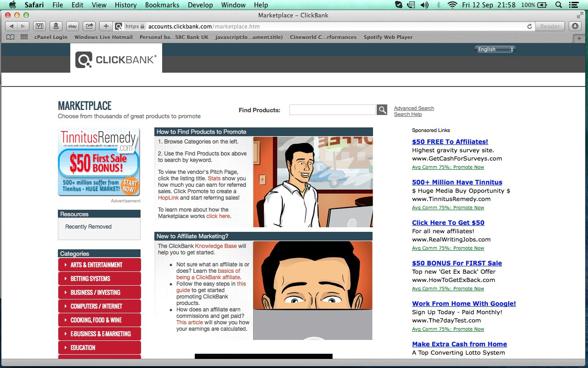Click the TinnitusRemedy advertisement banner

(99, 162)
